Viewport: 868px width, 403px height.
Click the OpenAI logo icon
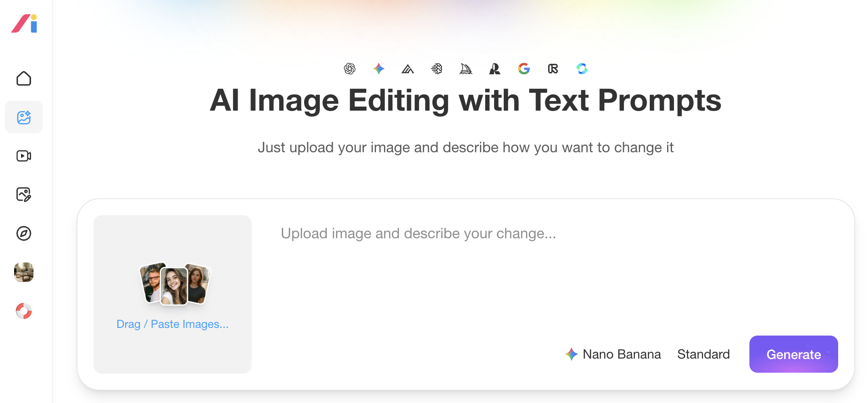[350, 69]
